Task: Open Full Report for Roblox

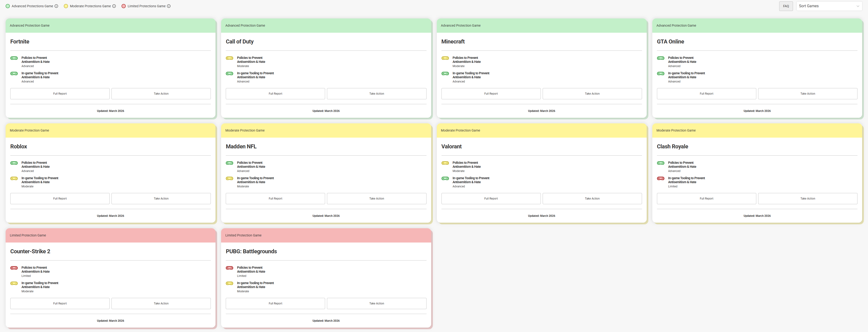Action: (60, 199)
